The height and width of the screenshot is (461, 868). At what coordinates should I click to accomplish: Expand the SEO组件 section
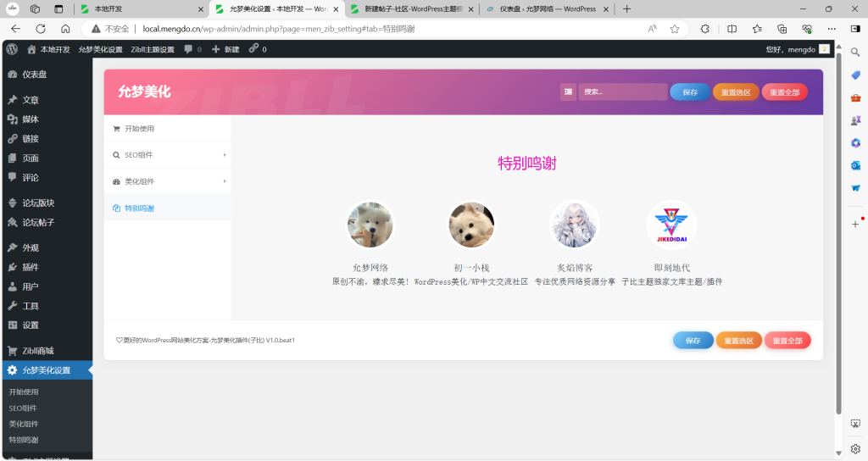click(x=167, y=155)
